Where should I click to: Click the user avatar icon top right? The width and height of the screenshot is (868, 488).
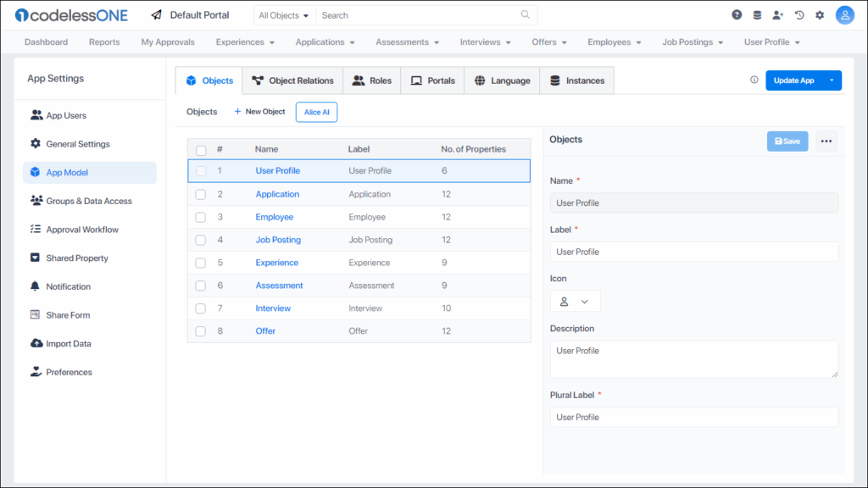[x=844, y=14]
